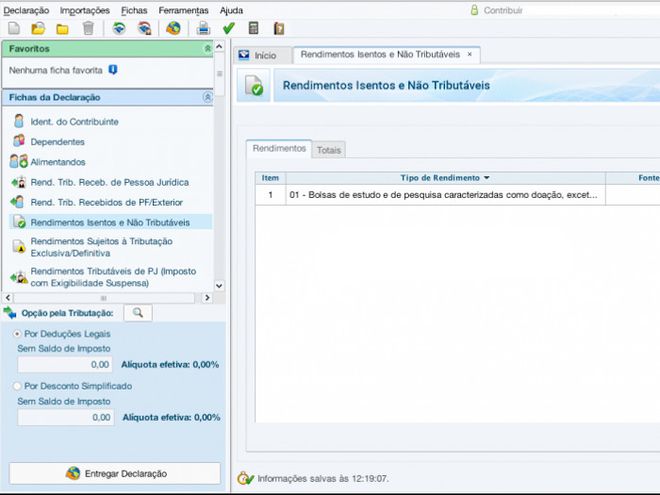Close the Rendimentos Isentos e Não Tributáveis tab
The width and height of the screenshot is (660, 495).
pyautogui.click(x=469, y=54)
